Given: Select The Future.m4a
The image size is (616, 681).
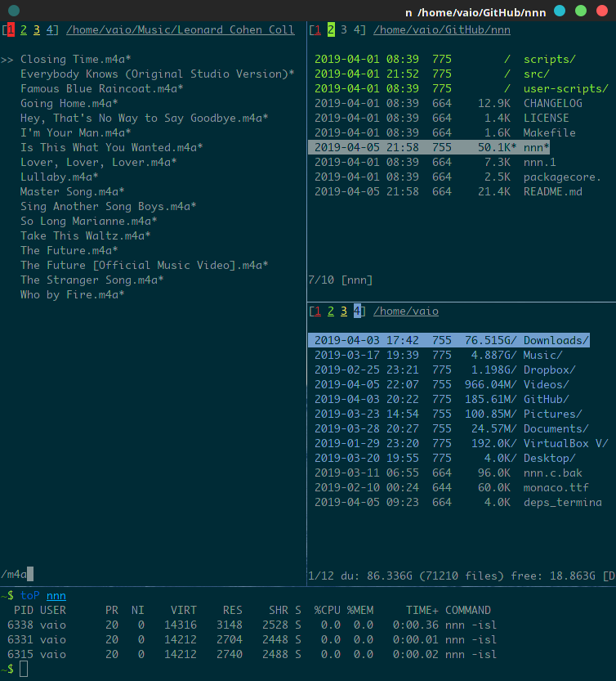Looking at the screenshot, I should point(69,251).
